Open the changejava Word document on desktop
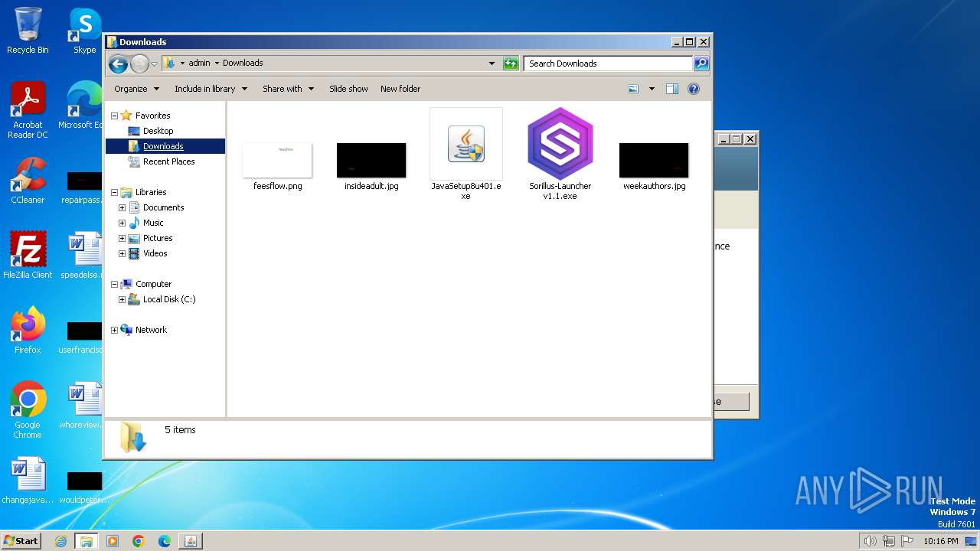This screenshot has height=551, width=980. coord(28,474)
